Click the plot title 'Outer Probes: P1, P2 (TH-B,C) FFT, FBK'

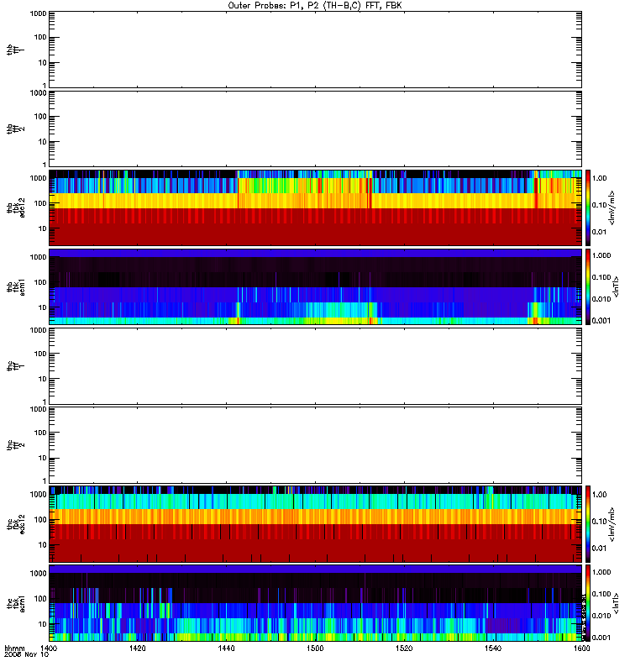coord(315,6)
